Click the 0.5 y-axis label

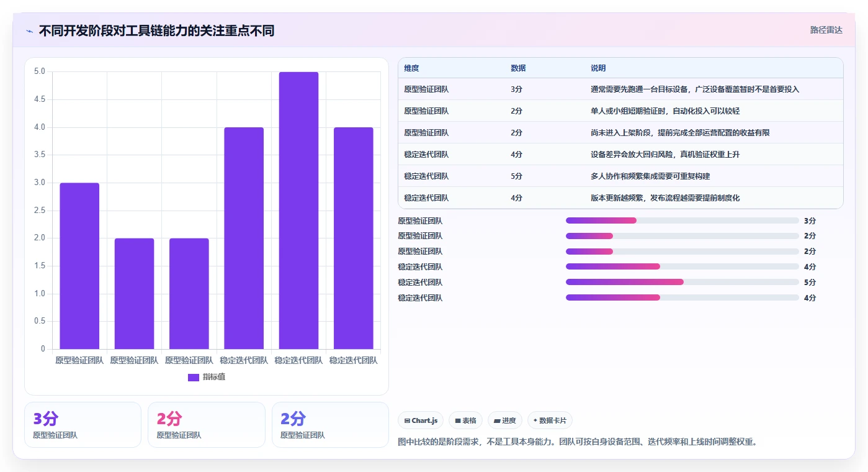[x=39, y=321]
